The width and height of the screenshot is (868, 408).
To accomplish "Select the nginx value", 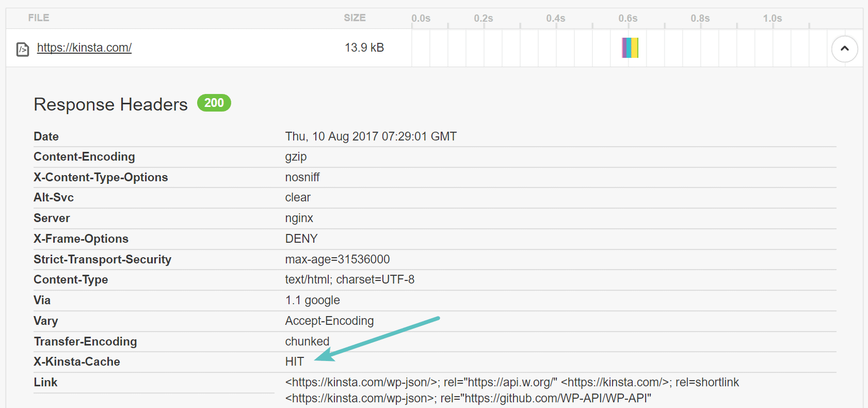I will [x=299, y=218].
